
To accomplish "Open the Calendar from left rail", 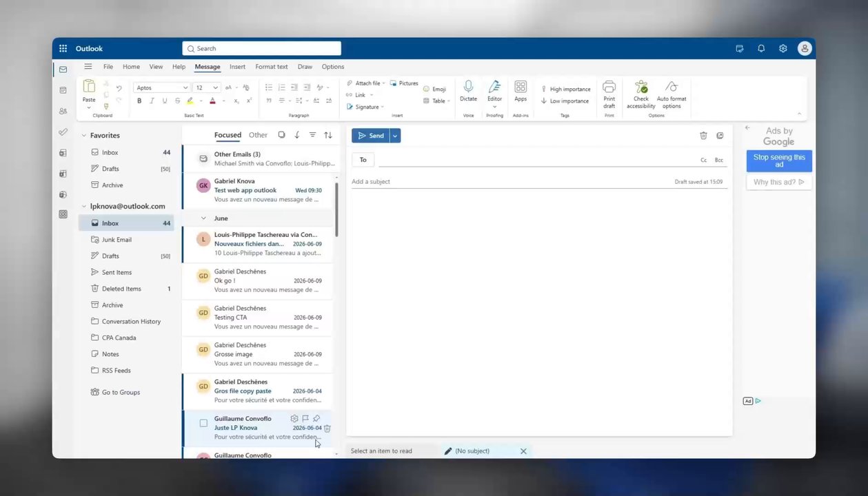I will coord(63,90).
